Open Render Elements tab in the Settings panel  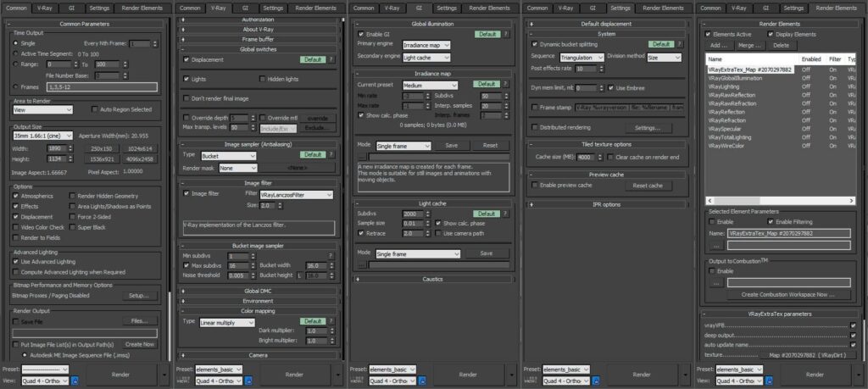(663, 8)
